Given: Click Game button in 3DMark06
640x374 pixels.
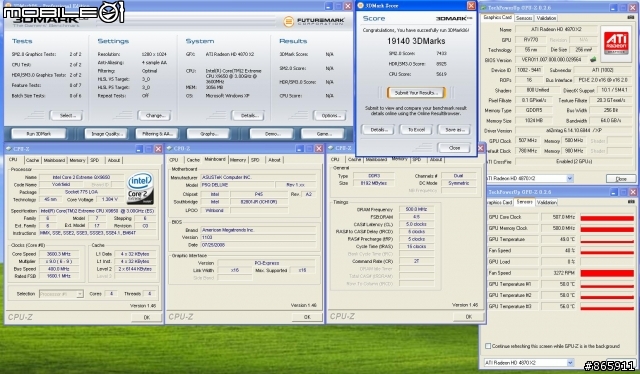Looking at the screenshot, I should pyautogui.click(x=323, y=134).
